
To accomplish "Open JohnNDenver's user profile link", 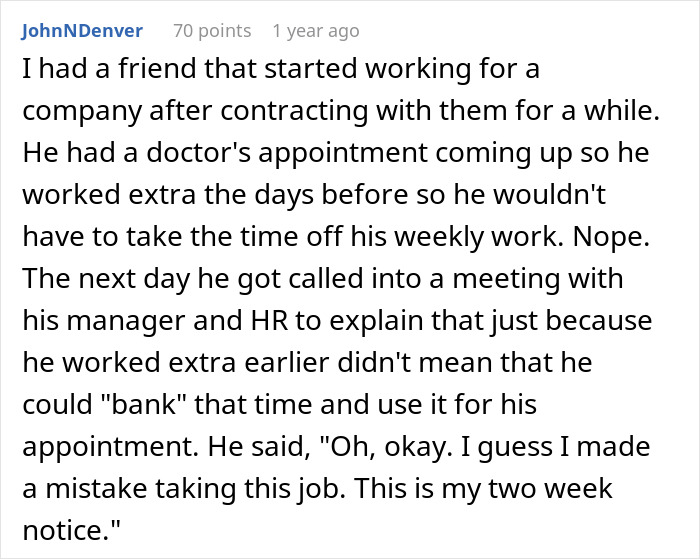I will tap(81, 31).
